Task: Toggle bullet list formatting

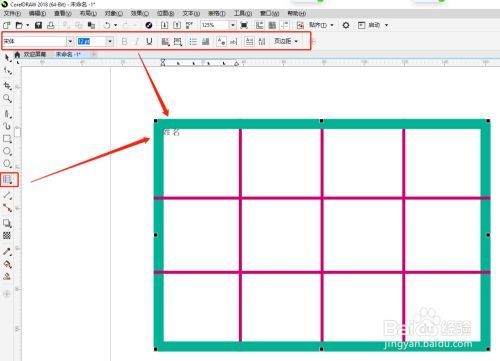Action: (x=193, y=41)
